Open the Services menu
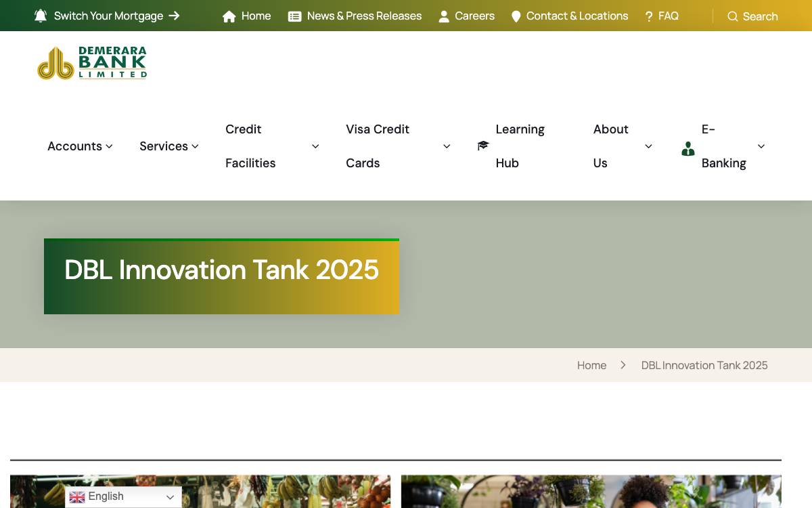This screenshot has height=508, width=812. click(169, 146)
